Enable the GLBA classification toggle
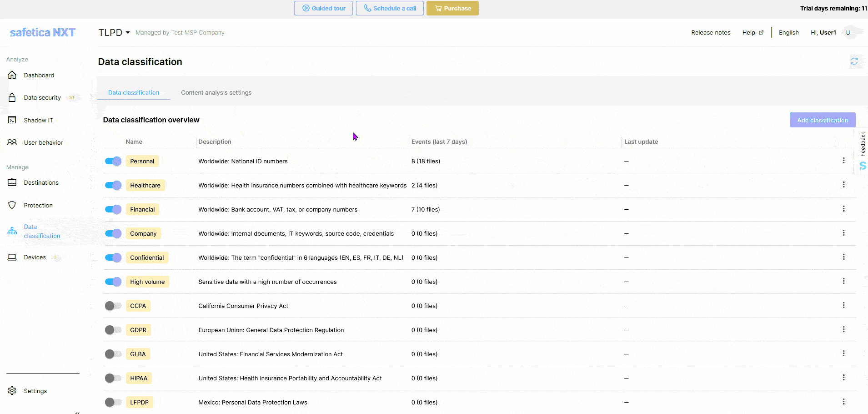 (x=113, y=354)
